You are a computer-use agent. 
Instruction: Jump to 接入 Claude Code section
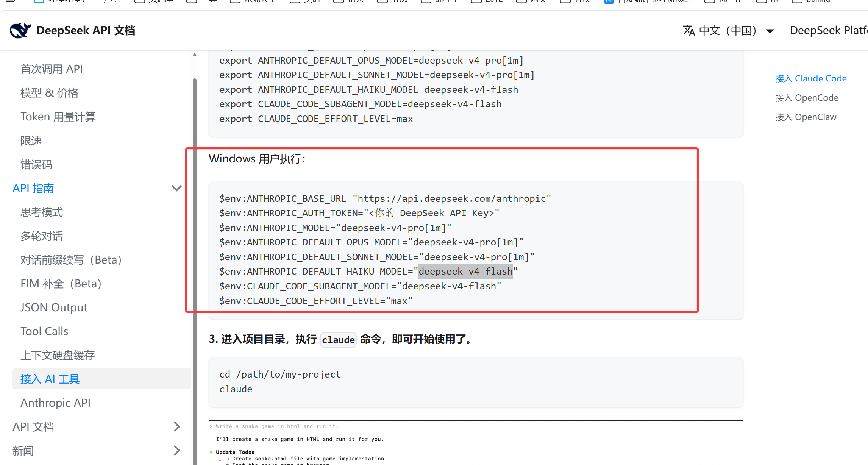pyautogui.click(x=811, y=78)
